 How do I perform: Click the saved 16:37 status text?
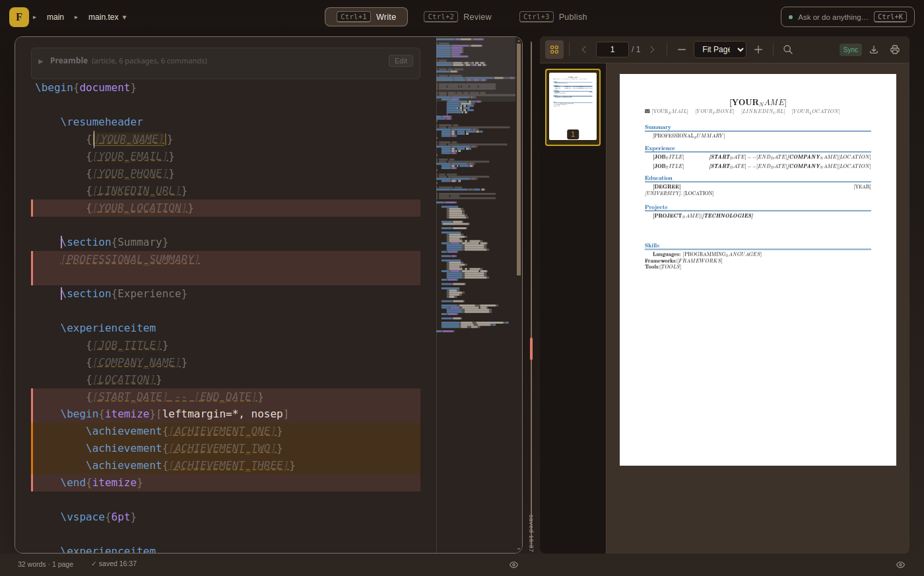click(114, 564)
